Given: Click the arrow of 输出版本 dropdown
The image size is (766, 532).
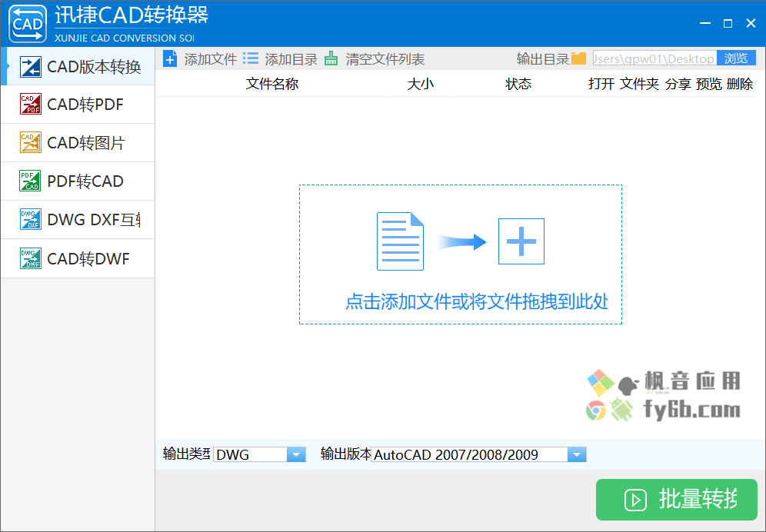Looking at the screenshot, I should 577,454.
